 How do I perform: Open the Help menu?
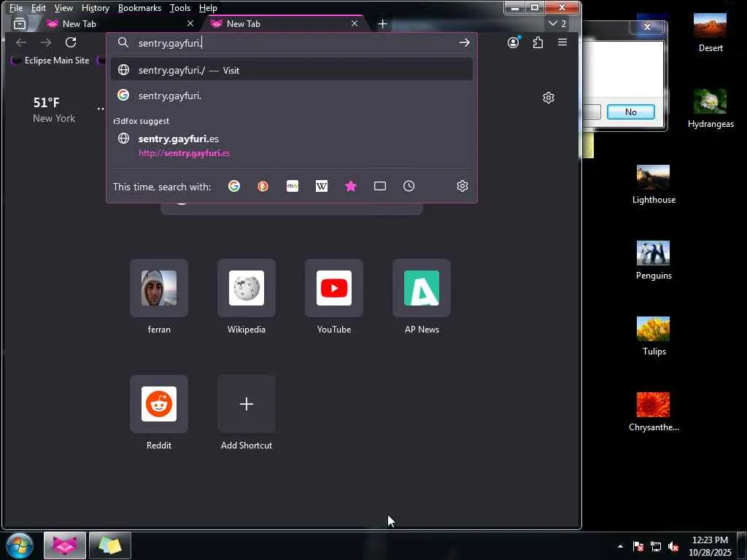(208, 7)
